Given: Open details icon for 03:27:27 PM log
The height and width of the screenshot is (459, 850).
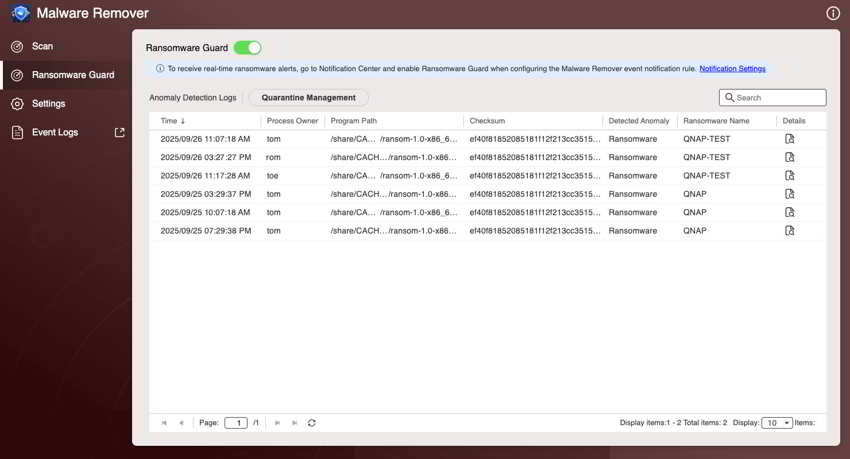Looking at the screenshot, I should (789, 157).
